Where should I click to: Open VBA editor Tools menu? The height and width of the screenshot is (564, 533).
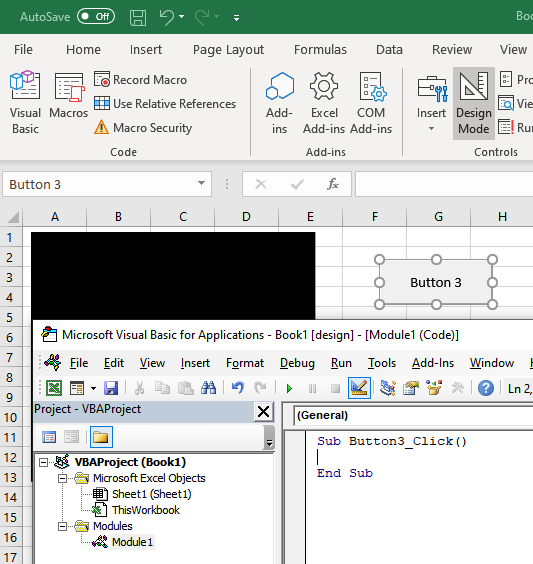coord(382,363)
